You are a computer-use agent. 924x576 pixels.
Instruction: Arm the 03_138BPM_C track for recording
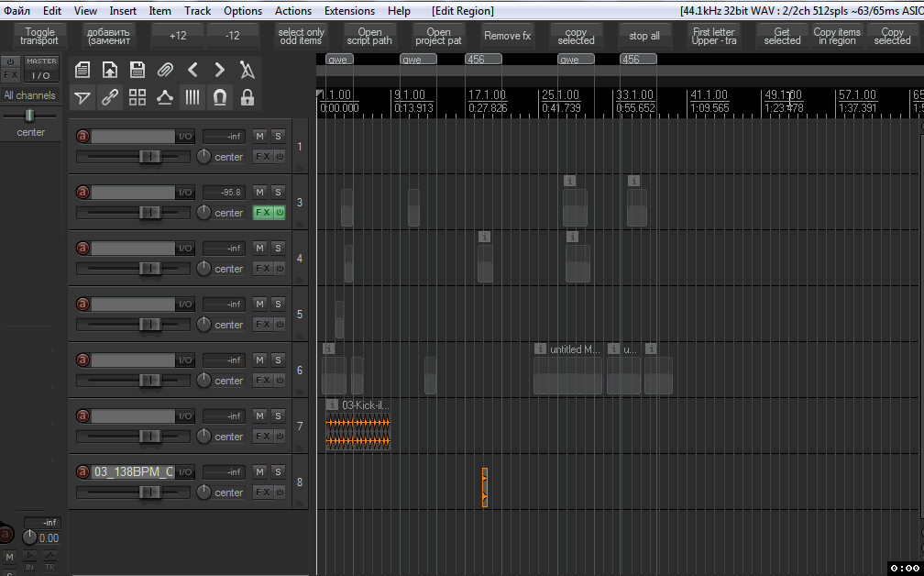click(x=83, y=471)
